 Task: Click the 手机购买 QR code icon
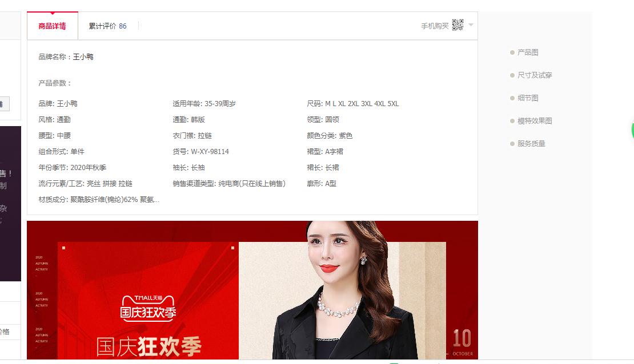pos(458,25)
